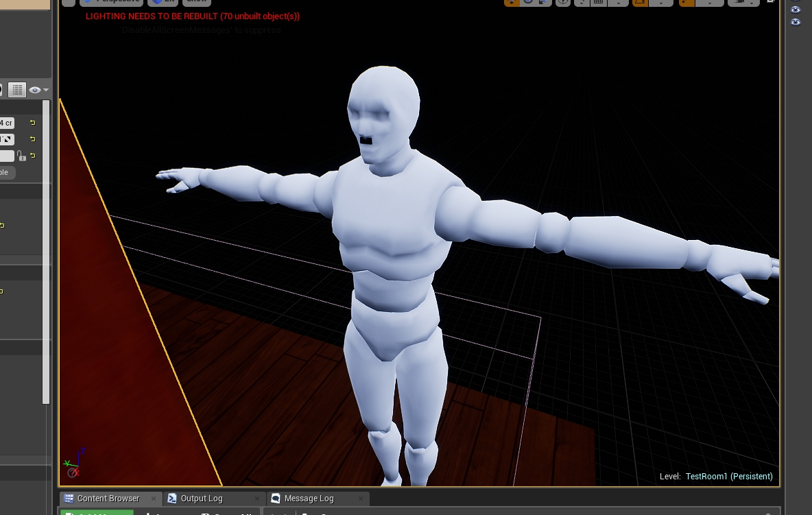Switch to the Message Log tab

tap(309, 499)
